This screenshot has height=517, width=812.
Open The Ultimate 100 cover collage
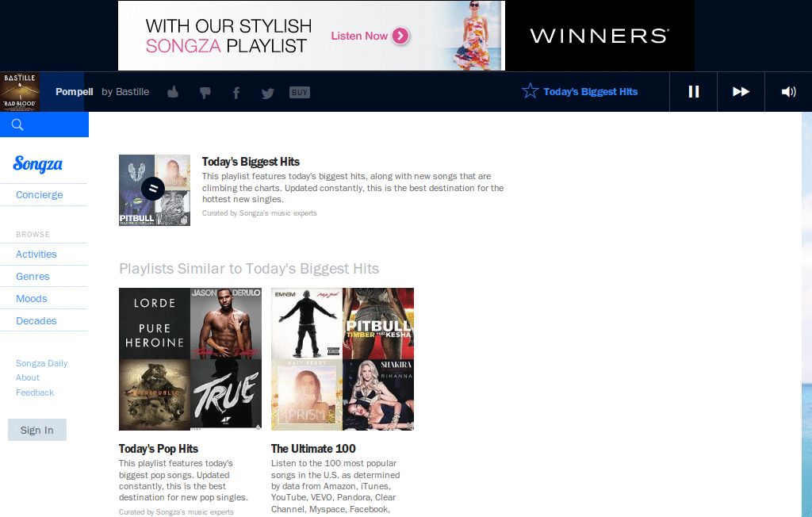(x=343, y=359)
